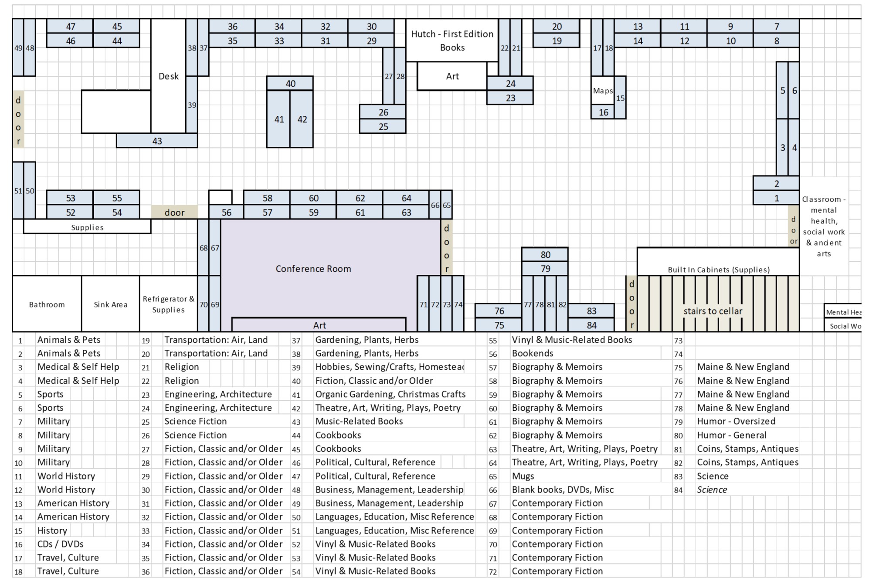
Task: Select shelf cell 43
Action: (157, 141)
